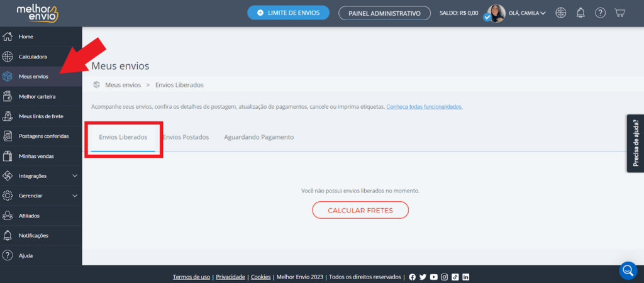The height and width of the screenshot is (283, 644).
Task: Open Instagram icon in the footer
Action: (x=445, y=277)
